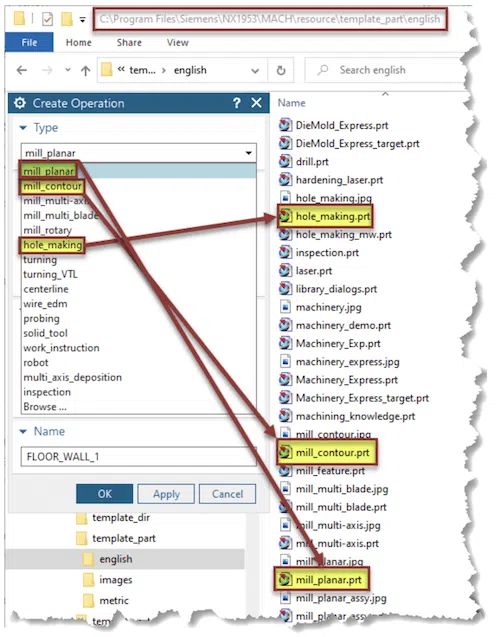
Task: Open the quick access toolbar customize arrow
Action: (x=82, y=20)
